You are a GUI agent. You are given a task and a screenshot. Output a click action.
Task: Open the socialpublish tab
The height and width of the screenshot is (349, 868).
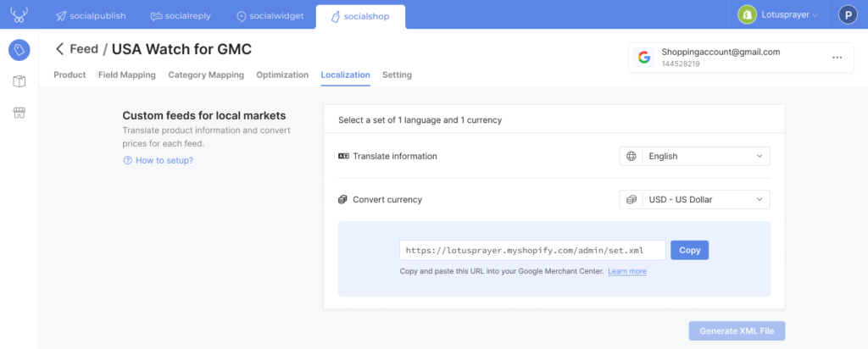point(91,16)
